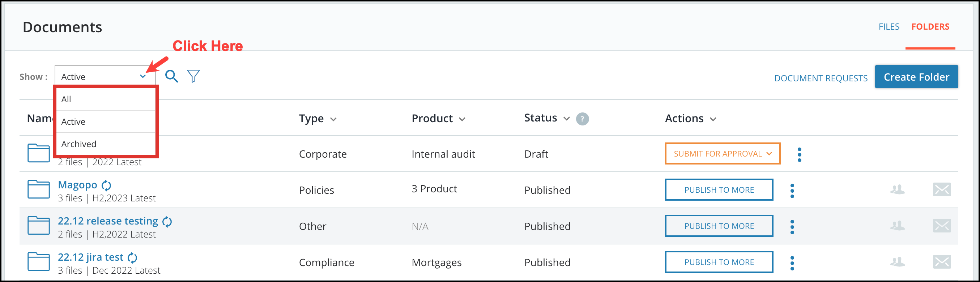Click sync icon next to Magopo
The height and width of the screenshot is (282, 980).
coord(106,185)
